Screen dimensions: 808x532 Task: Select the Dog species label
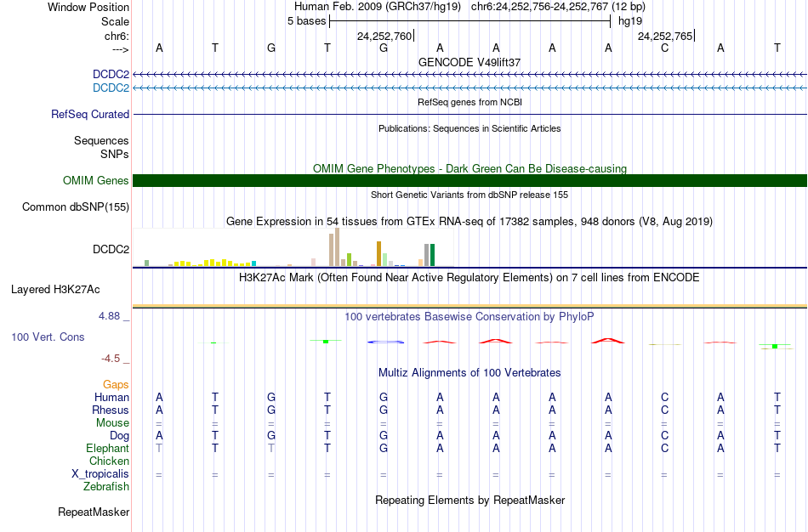point(119,436)
